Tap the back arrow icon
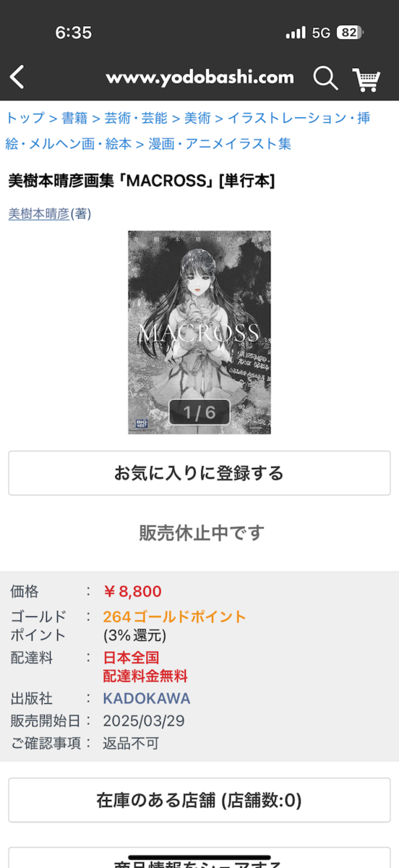399x868 pixels. [17, 77]
